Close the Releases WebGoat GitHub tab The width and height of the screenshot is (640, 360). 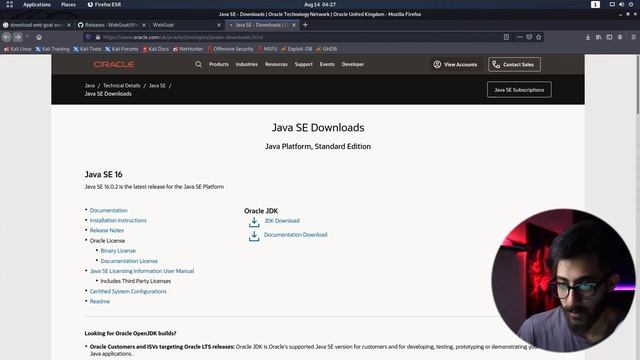pyautogui.click(x=144, y=25)
